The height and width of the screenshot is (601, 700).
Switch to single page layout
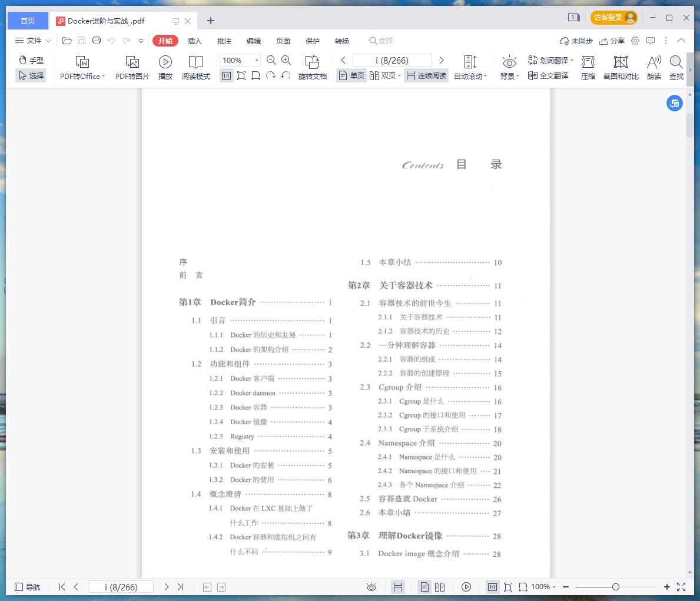tap(352, 75)
